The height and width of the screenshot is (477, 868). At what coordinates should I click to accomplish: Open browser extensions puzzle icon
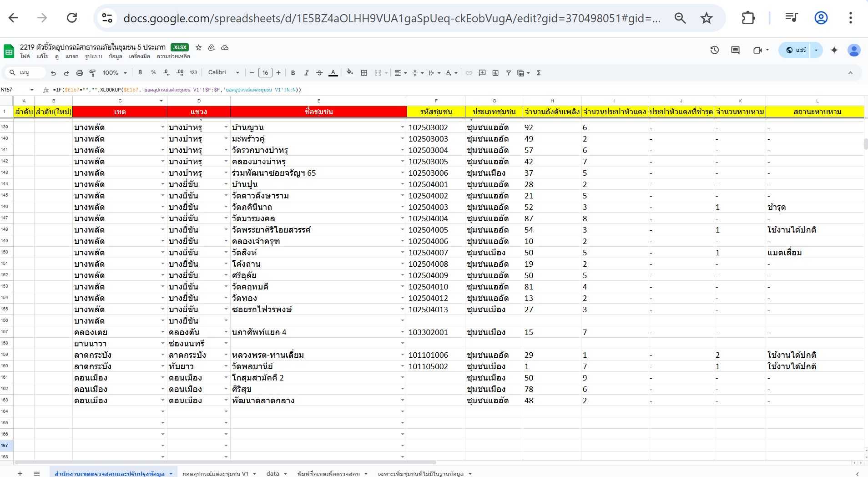coord(748,18)
